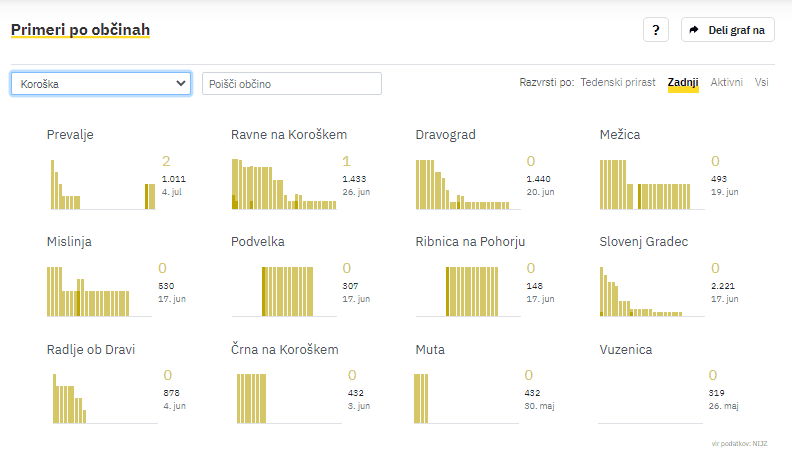
Task: Click the share arrow icon
Action: click(694, 30)
